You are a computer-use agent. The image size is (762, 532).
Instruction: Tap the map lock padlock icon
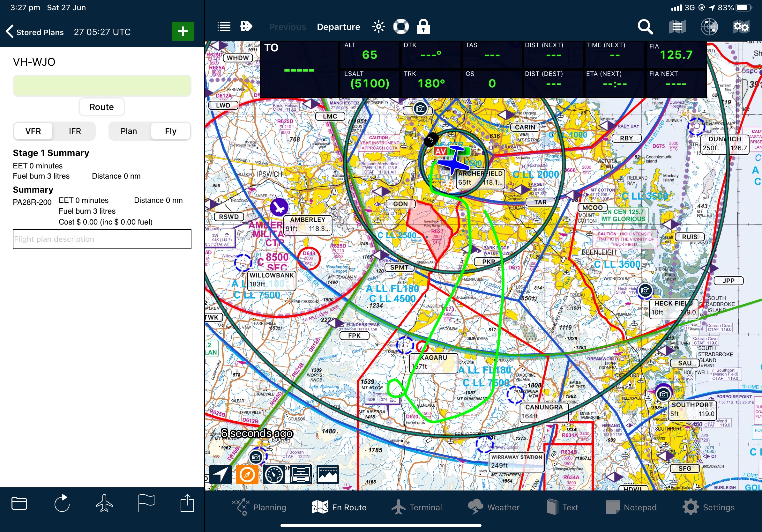click(x=423, y=26)
